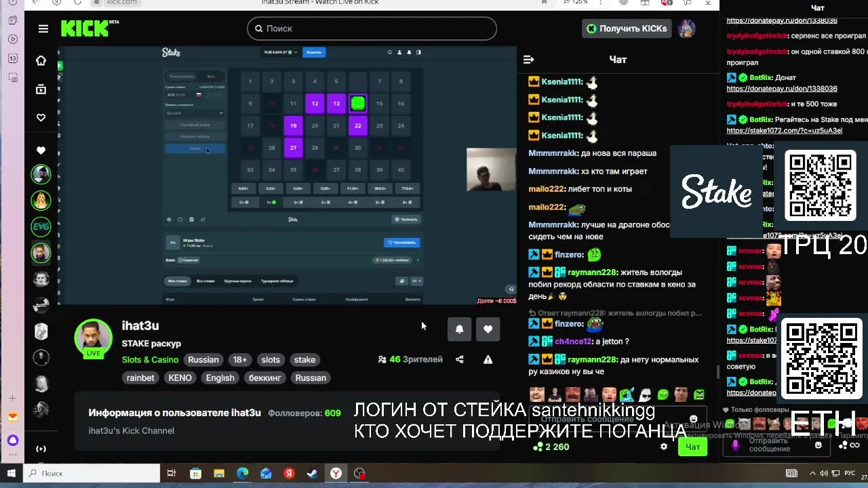Share the ihat3u stream
868x488 pixels.
460,360
